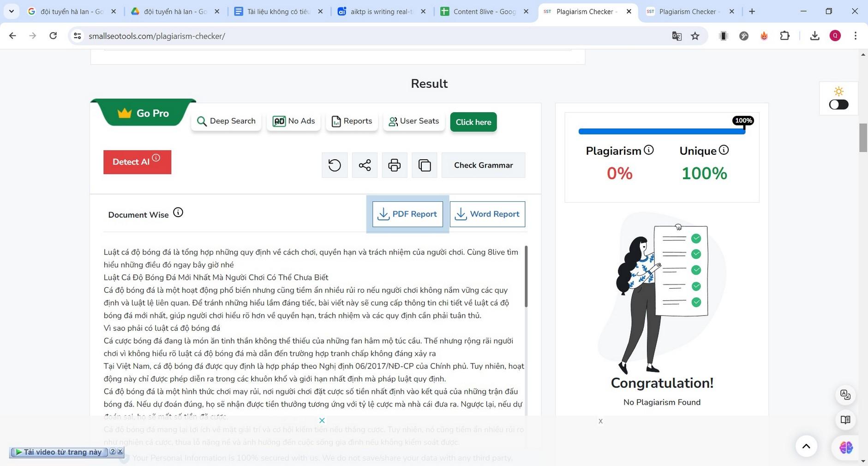Screen dimensions: 868x466
Task: Click the Google Translate icon in address bar
Action: coord(676,36)
